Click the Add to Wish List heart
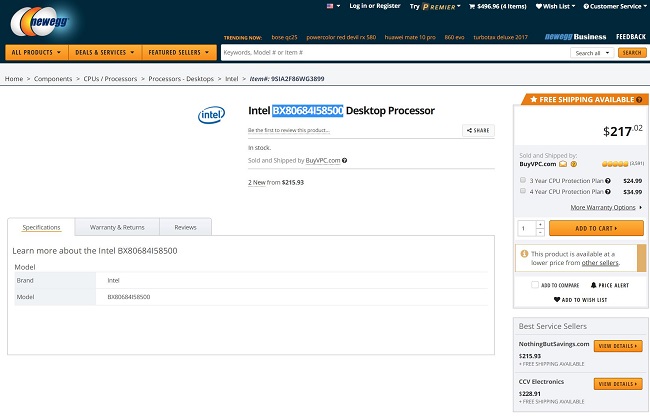 (x=557, y=299)
